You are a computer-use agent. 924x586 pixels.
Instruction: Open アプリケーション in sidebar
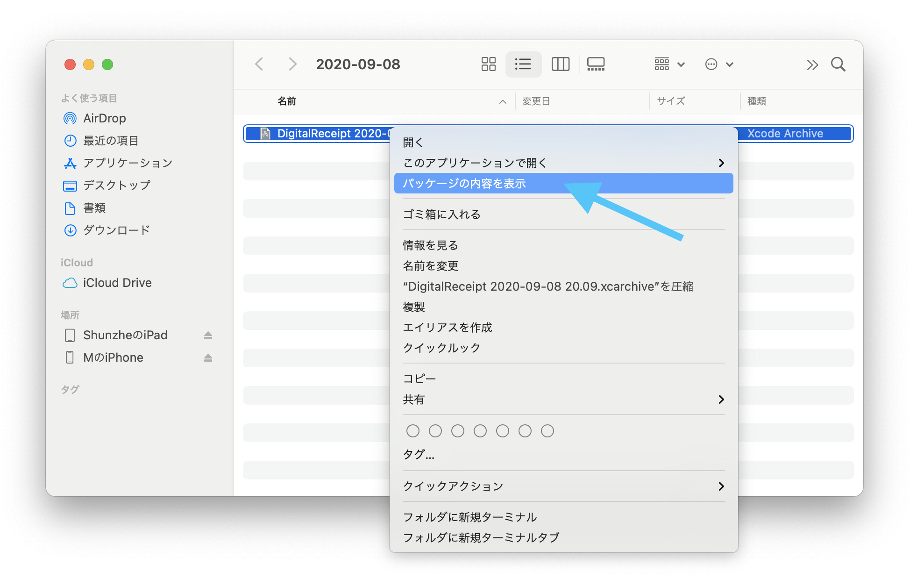118,163
